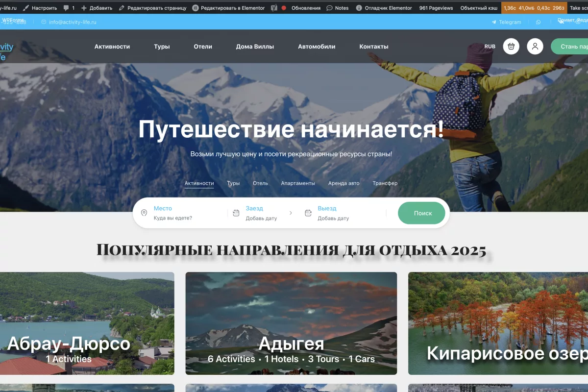Image resolution: width=588 pixels, height=392 pixels.
Task: Click the location pin icon in search
Action: [144, 213]
